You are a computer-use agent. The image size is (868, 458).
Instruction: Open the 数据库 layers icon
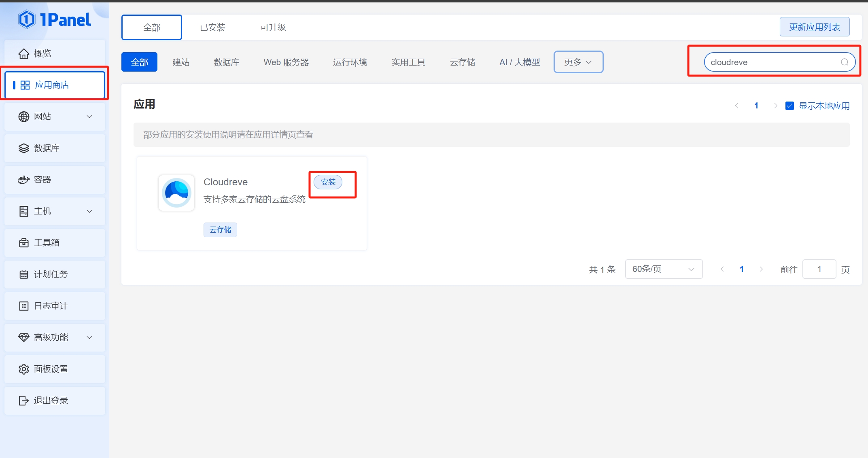click(x=24, y=148)
